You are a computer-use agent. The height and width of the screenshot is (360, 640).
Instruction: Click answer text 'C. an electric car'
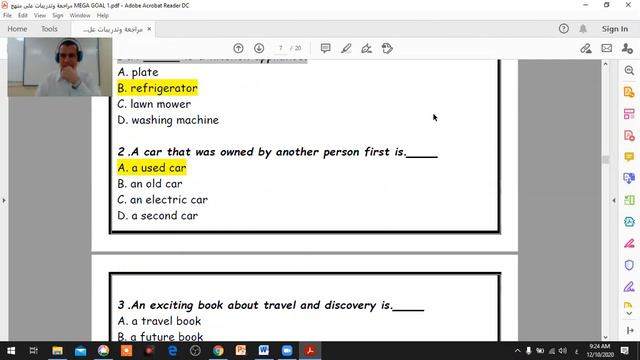[162, 200]
